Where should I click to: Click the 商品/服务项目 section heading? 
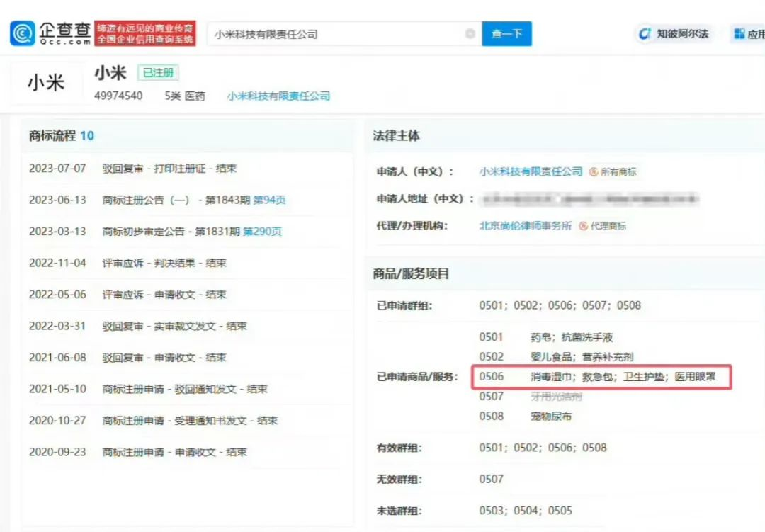pos(411,273)
